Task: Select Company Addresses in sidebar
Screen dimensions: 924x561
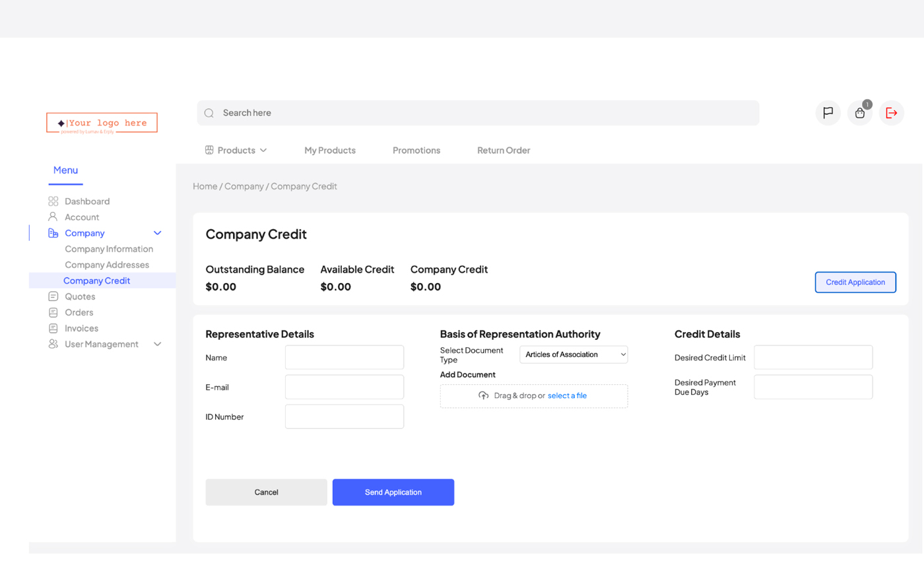Action: click(x=107, y=265)
